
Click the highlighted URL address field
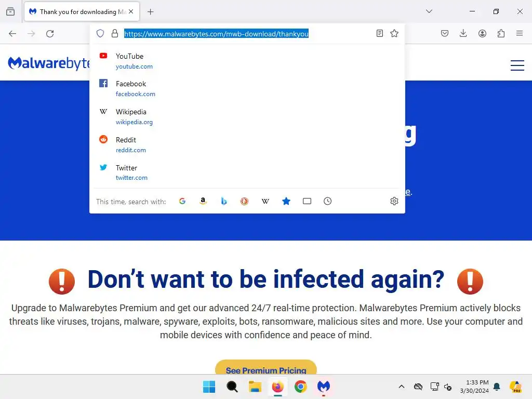pyautogui.click(x=216, y=34)
